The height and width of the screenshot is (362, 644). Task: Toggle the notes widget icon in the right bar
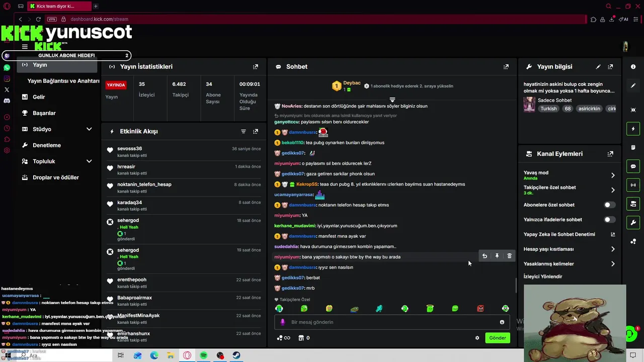coord(633,148)
